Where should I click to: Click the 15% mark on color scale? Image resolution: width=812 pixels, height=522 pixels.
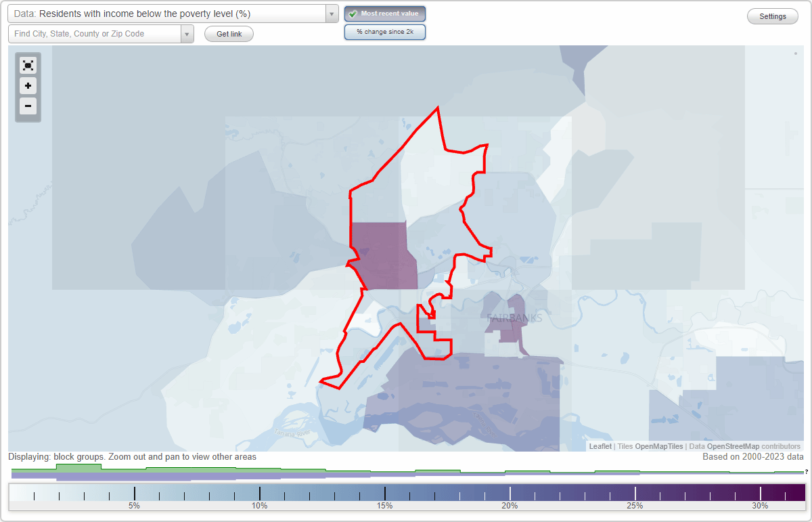(x=385, y=493)
